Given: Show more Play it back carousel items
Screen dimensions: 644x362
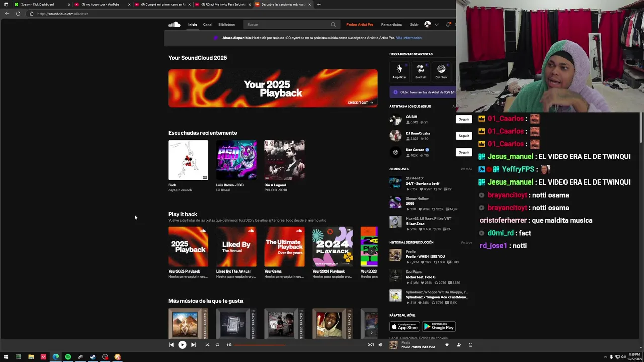Looking at the screenshot, I should (x=372, y=251).
